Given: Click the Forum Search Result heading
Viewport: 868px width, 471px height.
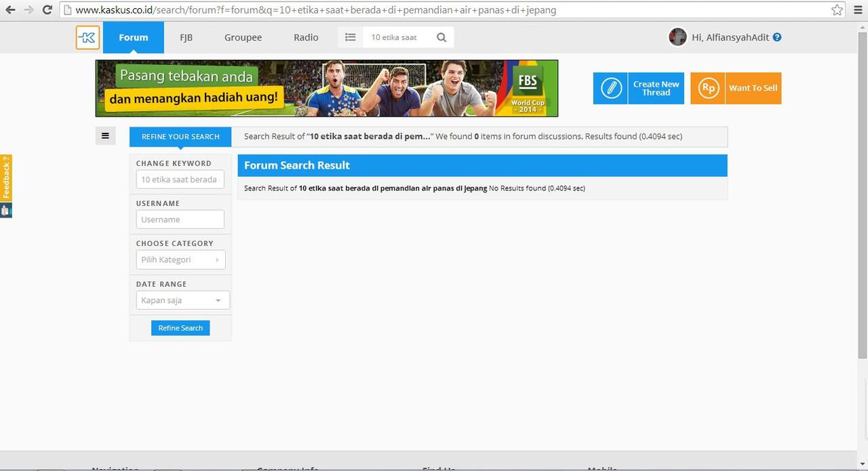Looking at the screenshot, I should tap(297, 165).
